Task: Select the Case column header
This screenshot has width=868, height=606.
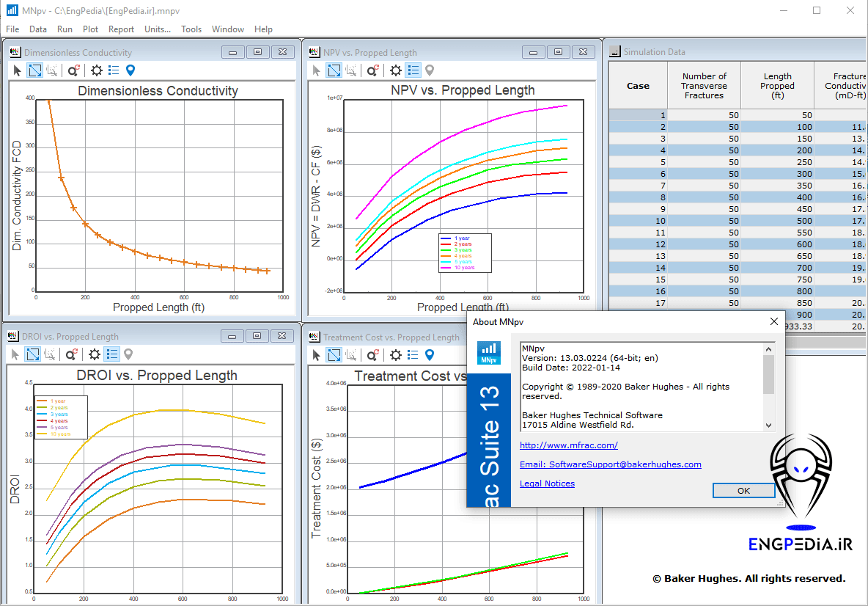Action: (638, 85)
